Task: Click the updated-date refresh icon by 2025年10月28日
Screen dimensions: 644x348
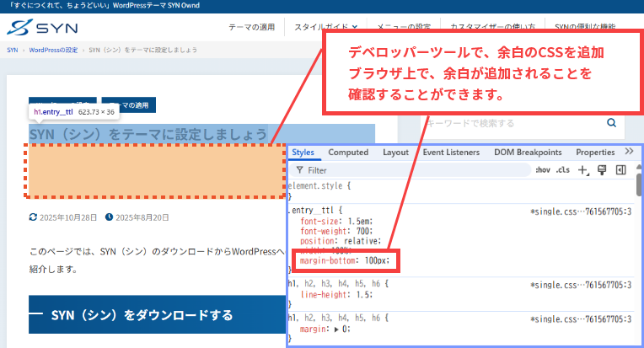Action: [x=33, y=217]
